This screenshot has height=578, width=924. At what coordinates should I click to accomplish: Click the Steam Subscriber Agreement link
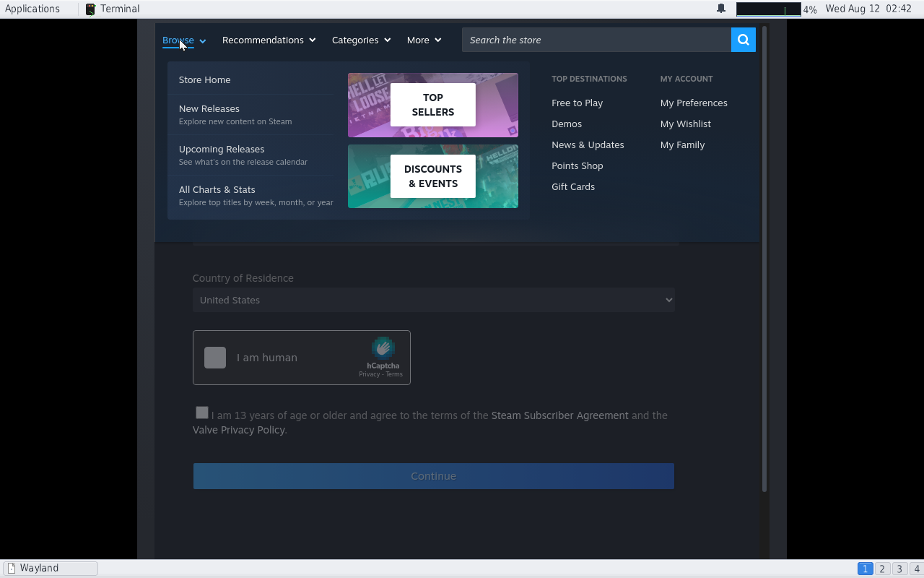560,415
